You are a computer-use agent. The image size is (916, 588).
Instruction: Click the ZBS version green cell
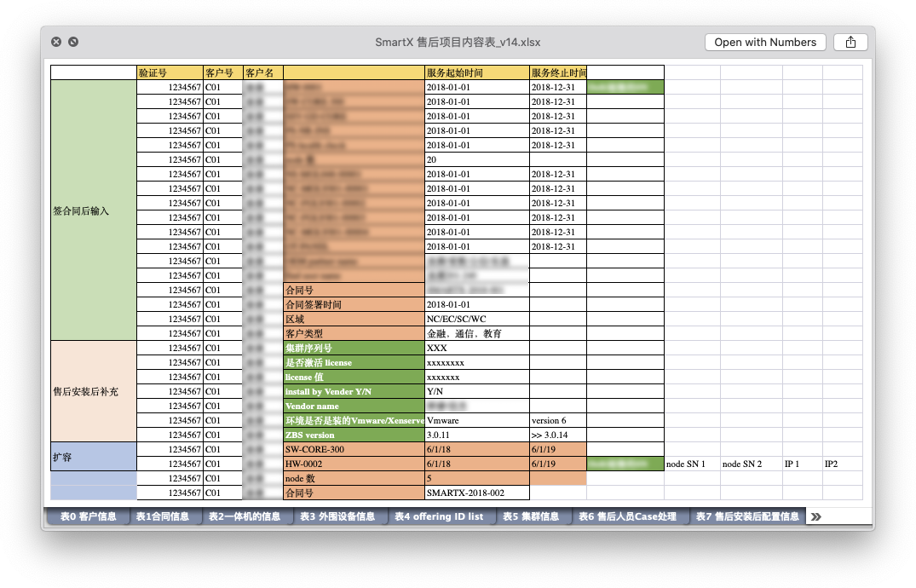click(354, 435)
